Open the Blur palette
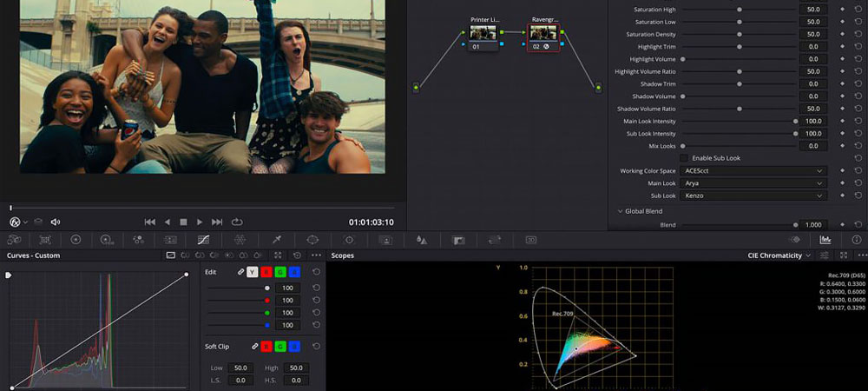Viewport: 868px width, 391px height. [422, 240]
